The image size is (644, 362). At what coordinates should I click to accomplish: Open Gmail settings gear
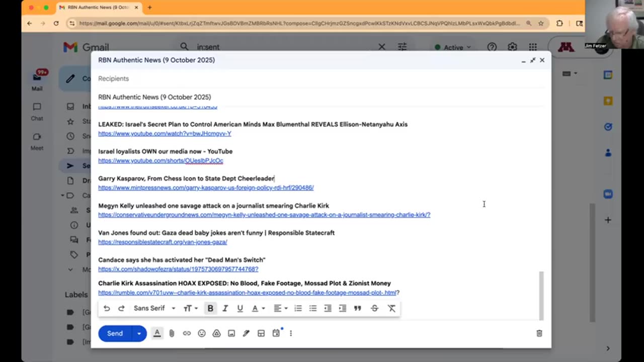tap(512, 47)
